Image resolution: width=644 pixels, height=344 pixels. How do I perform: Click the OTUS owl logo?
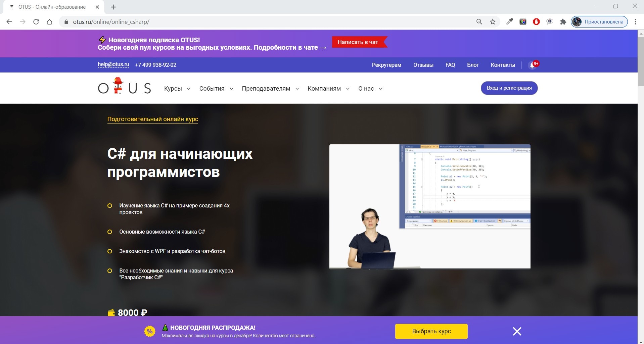124,86
